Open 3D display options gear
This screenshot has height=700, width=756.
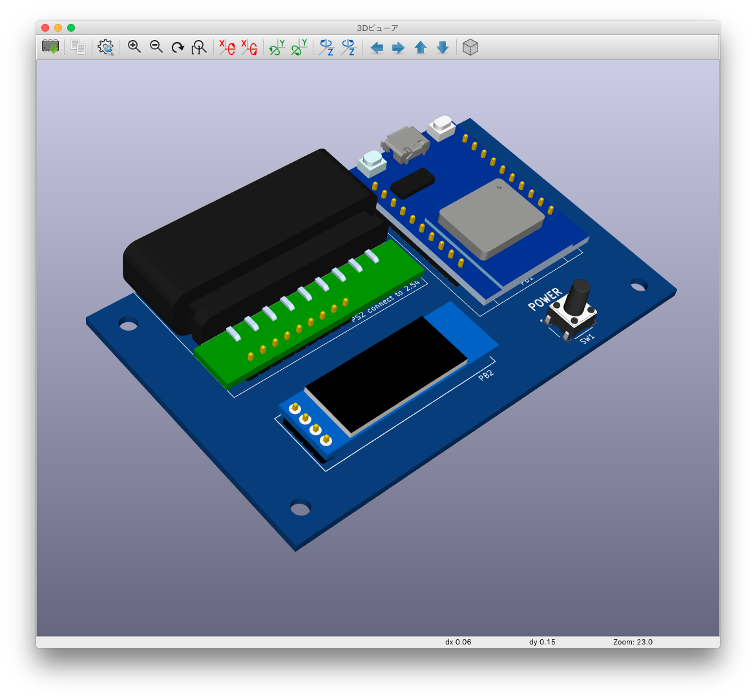click(105, 47)
